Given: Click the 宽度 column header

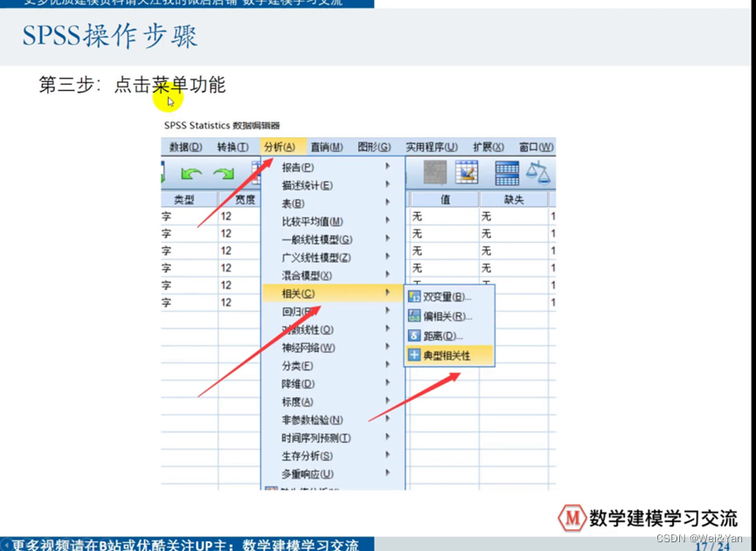Looking at the screenshot, I should pos(239,199).
